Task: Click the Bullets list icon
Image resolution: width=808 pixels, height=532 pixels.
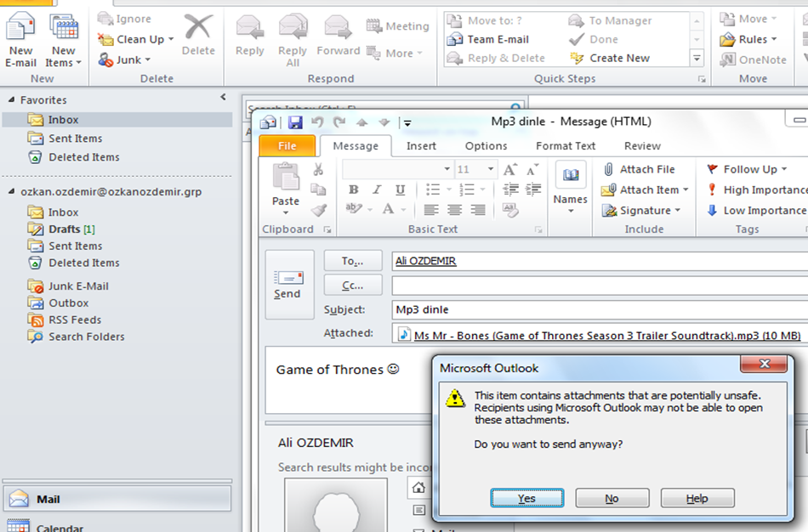Action: pos(433,190)
